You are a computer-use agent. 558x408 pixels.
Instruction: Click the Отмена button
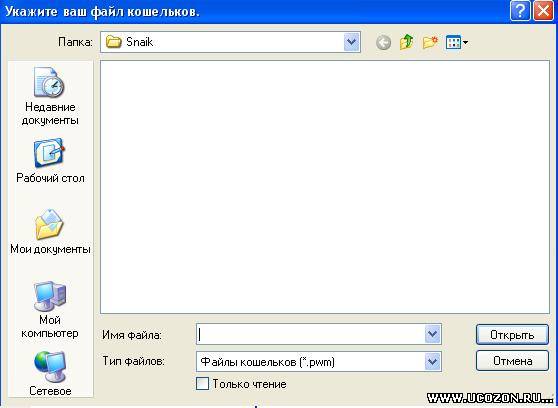click(512, 361)
